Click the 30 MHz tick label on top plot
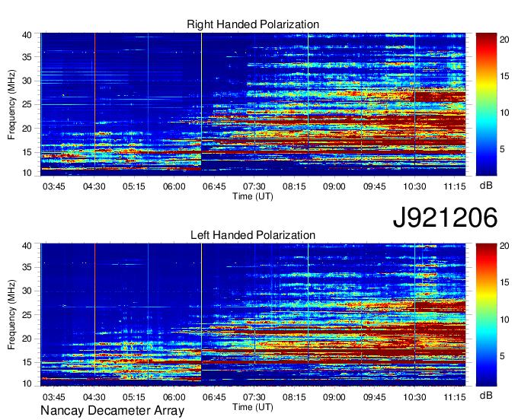This screenshot has height=420, width=518. [x=27, y=81]
